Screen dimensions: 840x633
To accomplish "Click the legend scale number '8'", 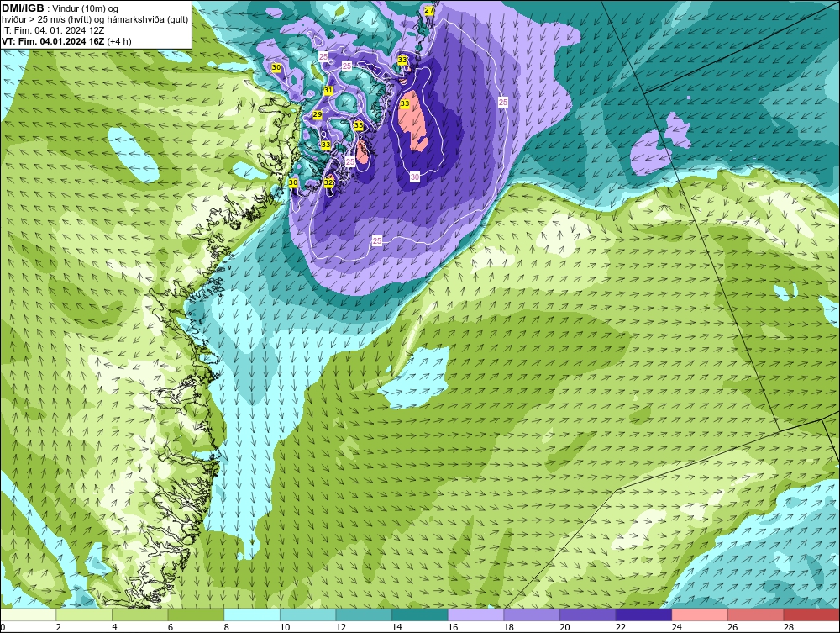I will tap(227, 627).
